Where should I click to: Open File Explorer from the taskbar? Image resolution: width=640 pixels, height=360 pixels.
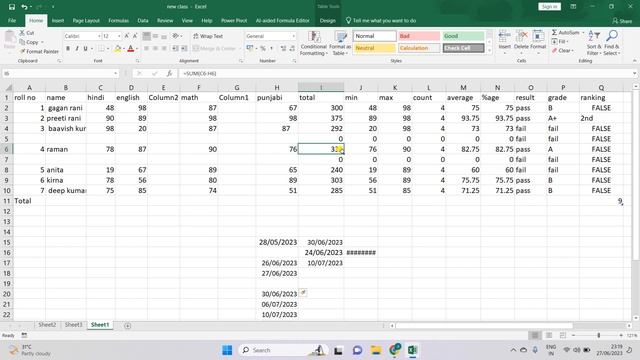click(x=376, y=350)
